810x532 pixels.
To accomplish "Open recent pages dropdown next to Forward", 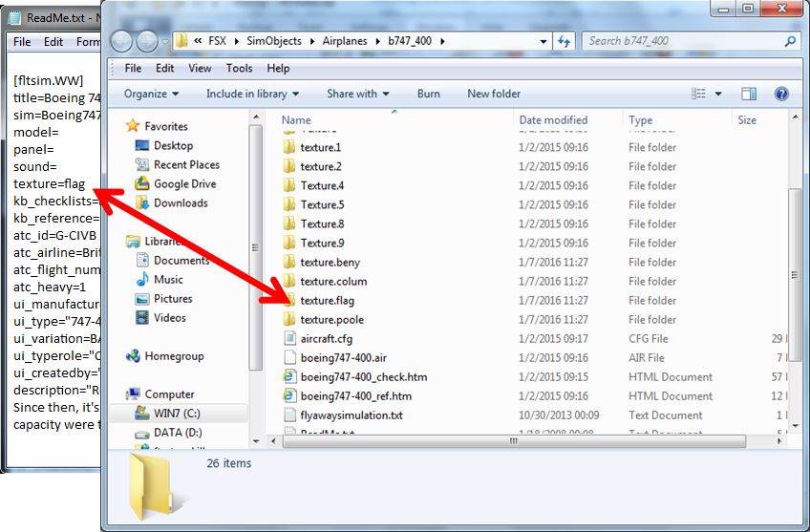I will 165,41.
